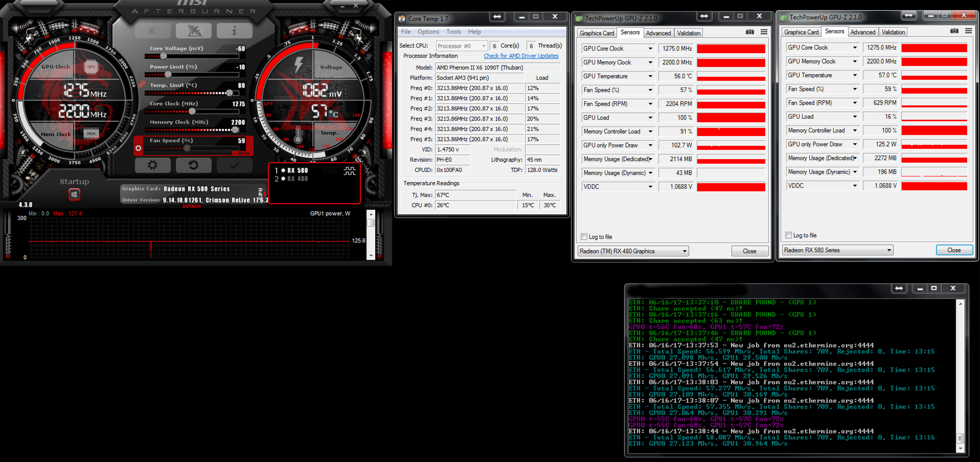Reset Afterburner settings to defaults
This screenshot has width=980, height=462.
[193, 165]
